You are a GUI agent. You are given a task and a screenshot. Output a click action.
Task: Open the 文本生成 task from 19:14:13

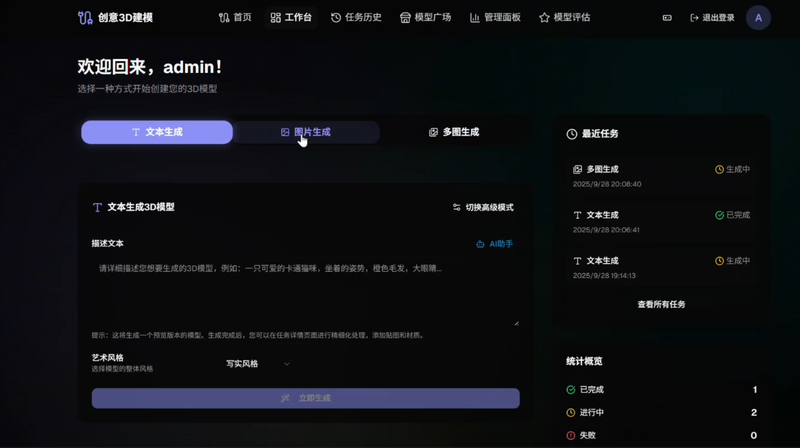click(x=661, y=267)
